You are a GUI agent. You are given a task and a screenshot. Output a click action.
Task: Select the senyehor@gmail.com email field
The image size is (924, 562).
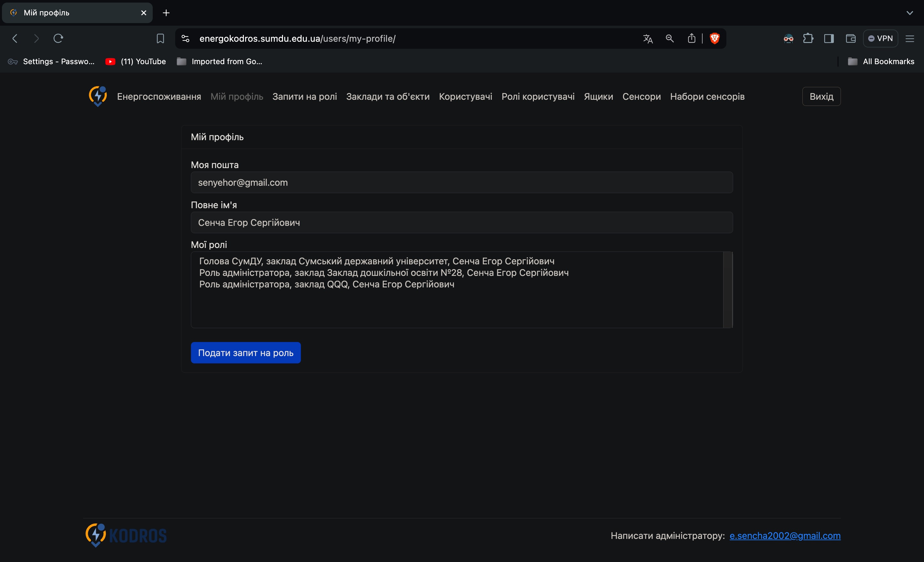[462, 183]
